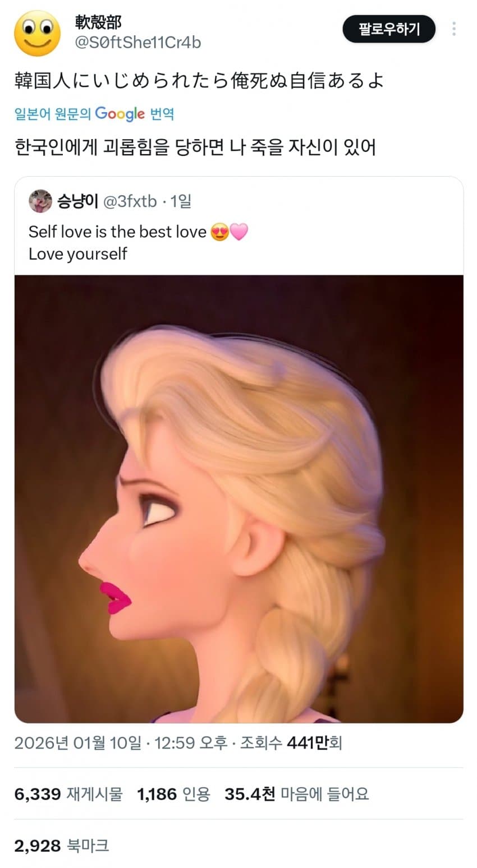Select the Korean translated tweet text
The image size is (477, 868).
click(195, 147)
